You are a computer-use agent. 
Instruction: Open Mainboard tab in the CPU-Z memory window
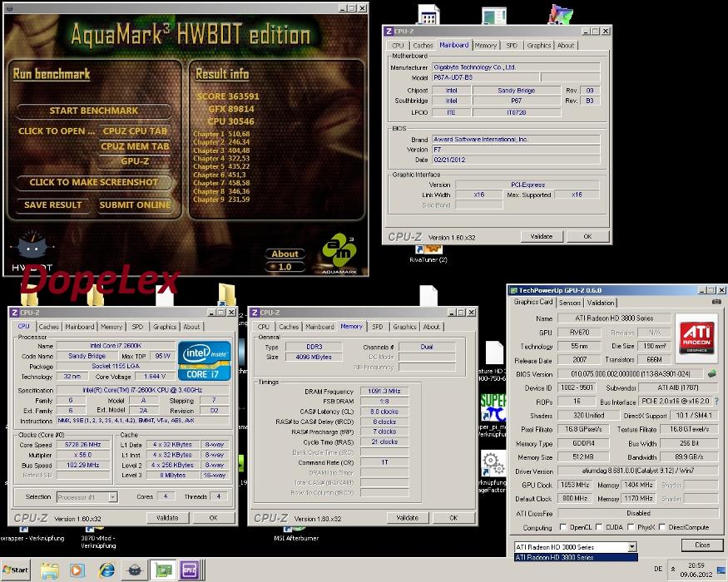[x=319, y=327]
